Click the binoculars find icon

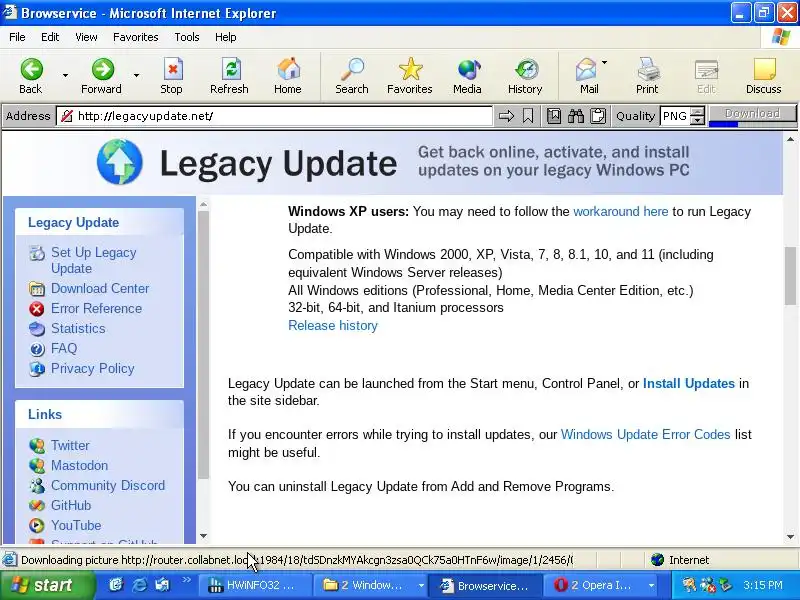[x=576, y=116]
